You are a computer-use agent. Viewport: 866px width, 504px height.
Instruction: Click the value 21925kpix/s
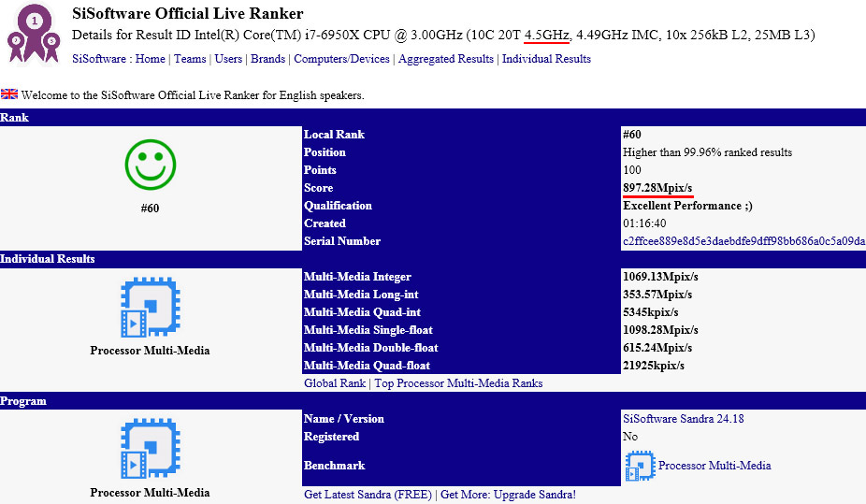[654, 366]
